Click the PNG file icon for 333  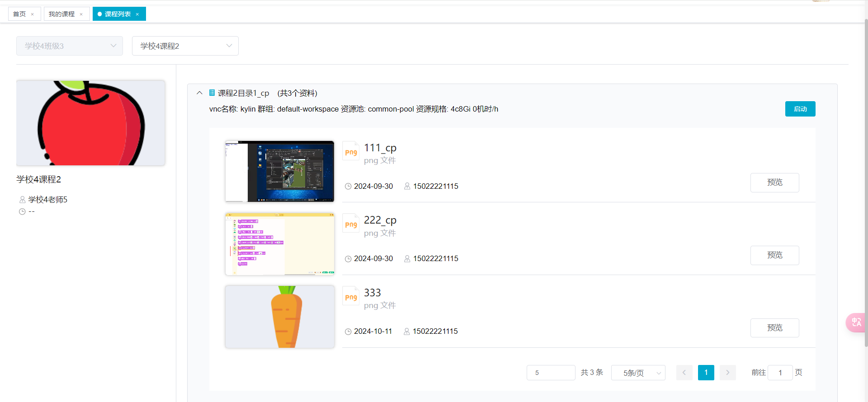(x=350, y=296)
